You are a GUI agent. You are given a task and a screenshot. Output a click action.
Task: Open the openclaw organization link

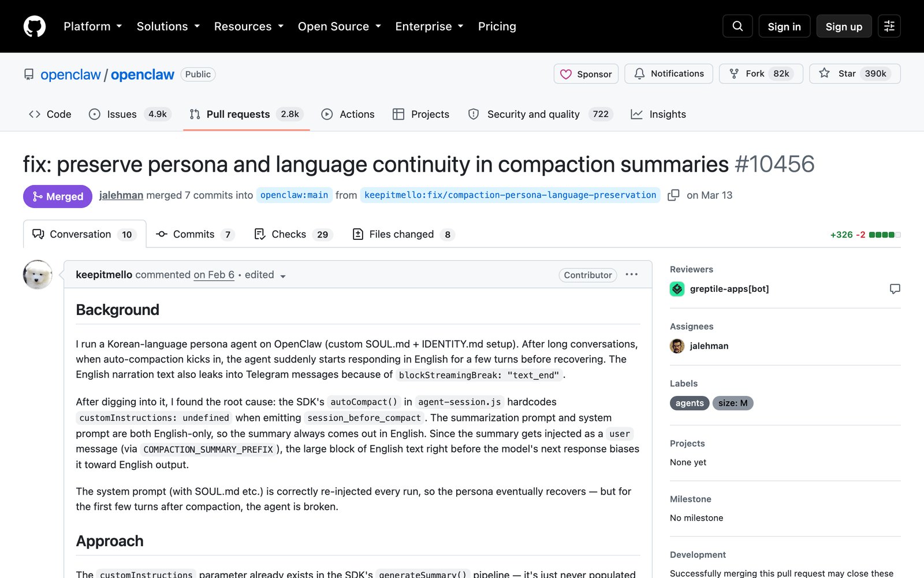(x=70, y=75)
